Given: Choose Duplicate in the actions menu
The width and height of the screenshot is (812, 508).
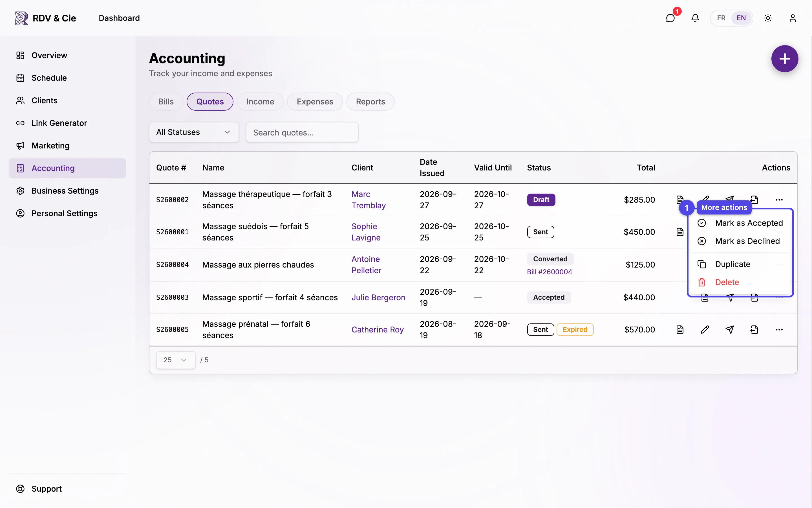Looking at the screenshot, I should (740, 264).
